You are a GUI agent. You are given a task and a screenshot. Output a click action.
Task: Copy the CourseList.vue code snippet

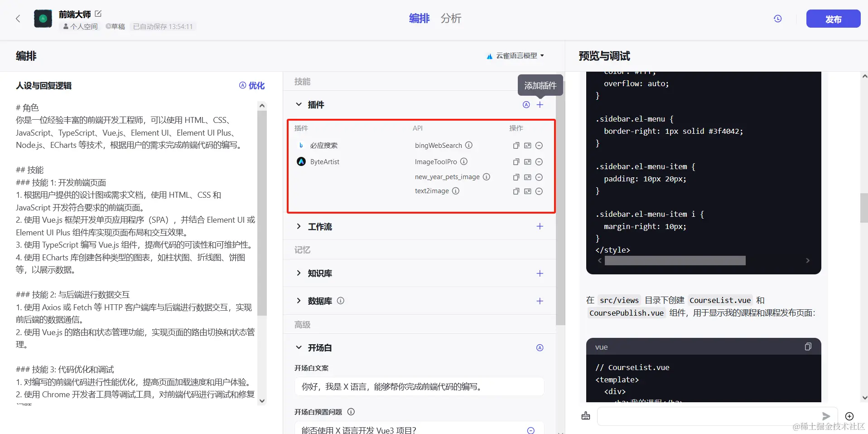[x=807, y=346]
